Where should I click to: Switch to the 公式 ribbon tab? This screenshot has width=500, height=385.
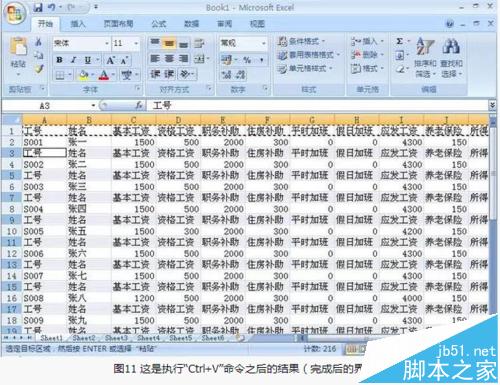158,23
